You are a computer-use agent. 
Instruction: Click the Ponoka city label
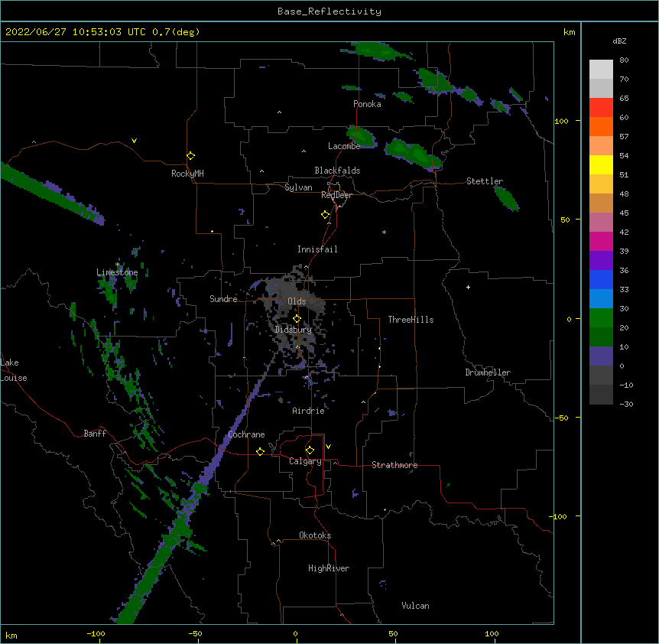367,104
